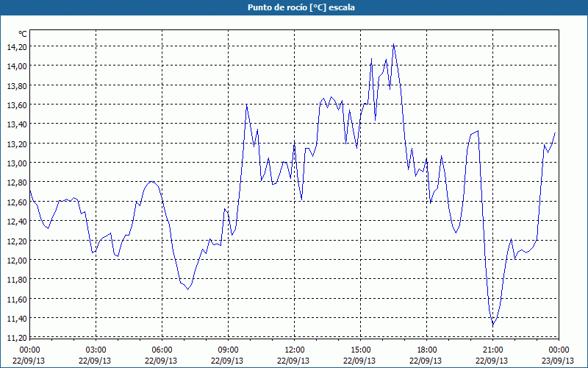The height and width of the screenshot is (368, 588).
Task: Click the 06:00 time label
Action: point(162,350)
